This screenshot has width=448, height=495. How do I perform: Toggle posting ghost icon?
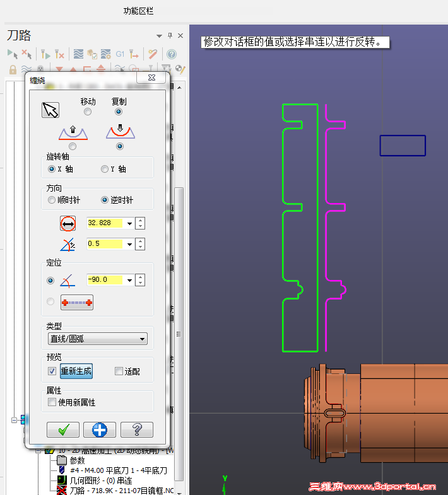pos(40,69)
